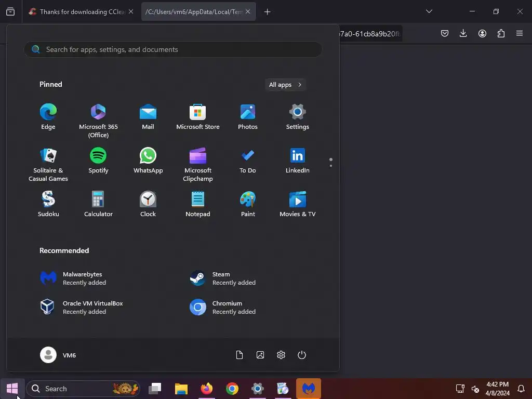Click the Windows Start button

(12, 389)
